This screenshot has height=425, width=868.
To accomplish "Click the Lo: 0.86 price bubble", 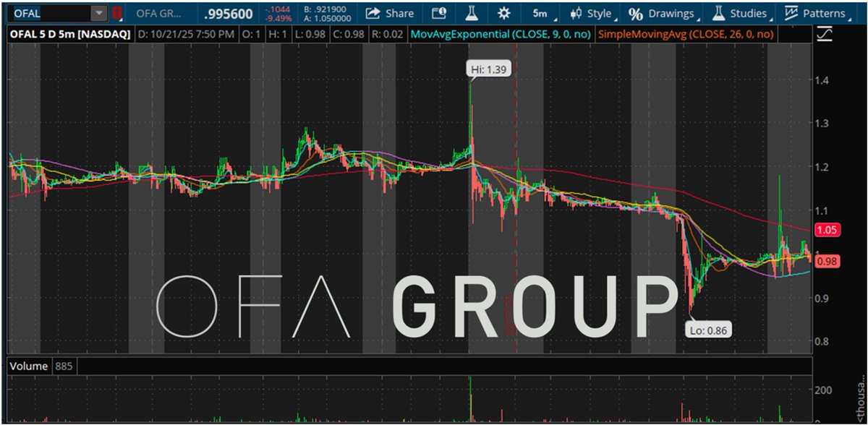I will point(709,330).
